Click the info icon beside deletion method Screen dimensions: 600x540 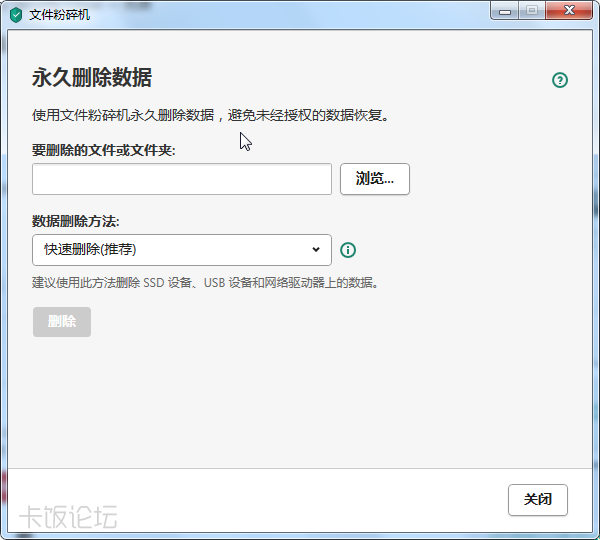(348, 250)
